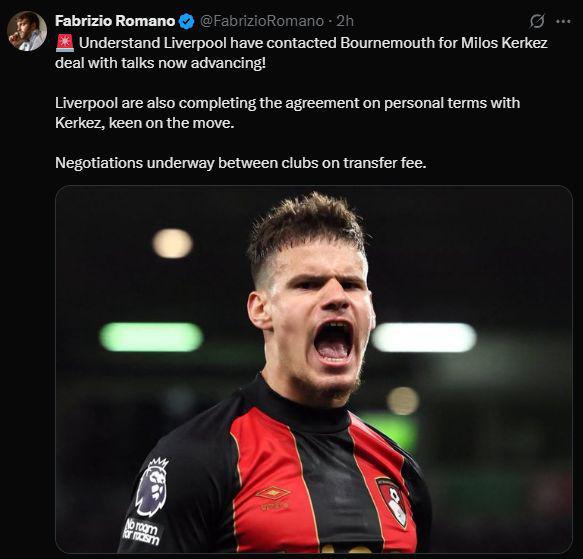Click the No room for racism patch
The width and height of the screenshot is (583, 559).
tap(142, 532)
